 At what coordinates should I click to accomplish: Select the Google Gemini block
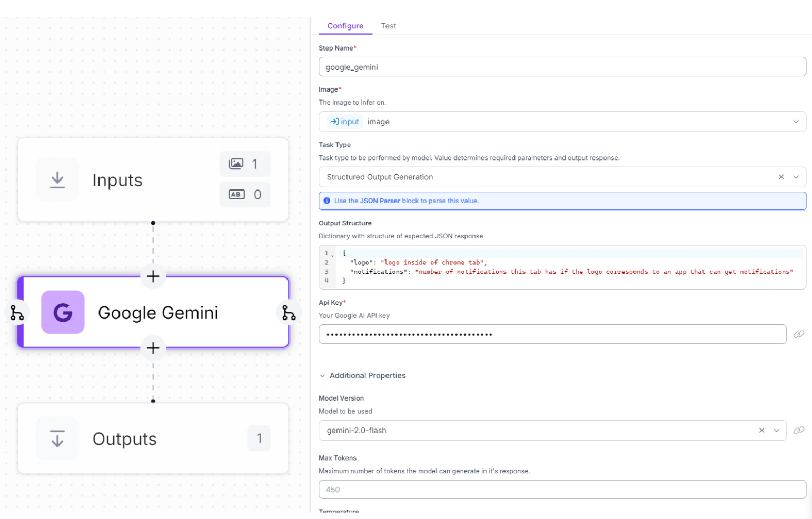153,313
